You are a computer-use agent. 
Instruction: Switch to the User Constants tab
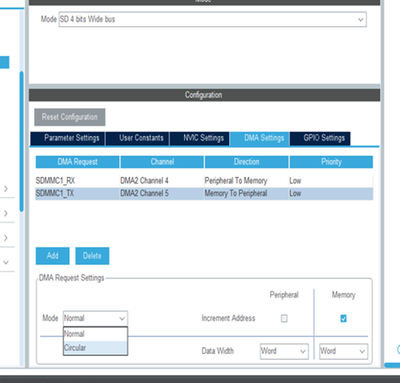(x=137, y=138)
